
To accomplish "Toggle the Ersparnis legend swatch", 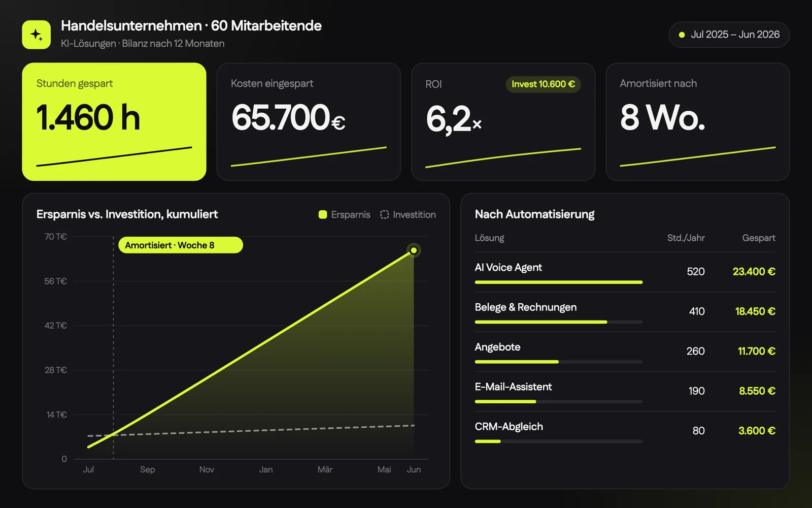I will (x=323, y=214).
